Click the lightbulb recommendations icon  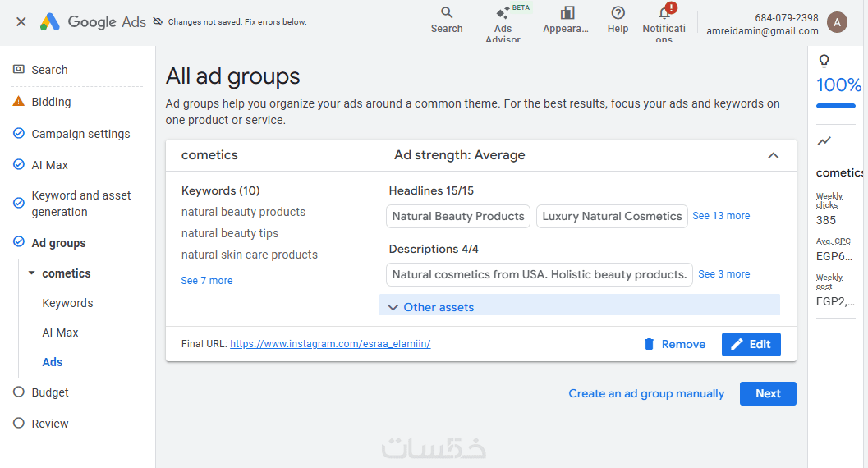pos(824,61)
